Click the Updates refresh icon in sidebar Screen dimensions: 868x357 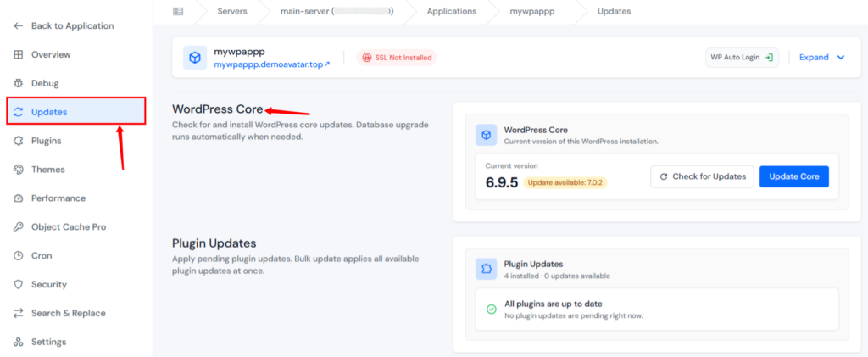tap(19, 112)
